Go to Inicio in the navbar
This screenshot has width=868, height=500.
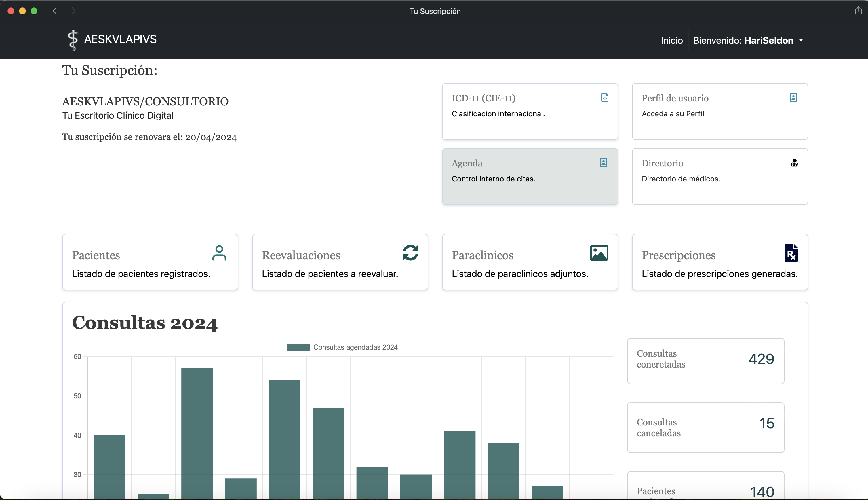coord(671,41)
